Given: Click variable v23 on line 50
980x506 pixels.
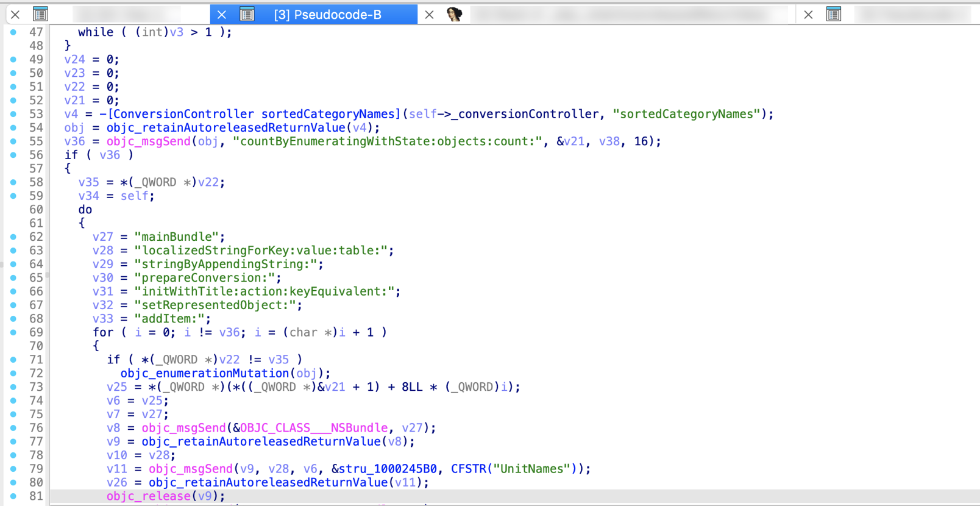Looking at the screenshot, I should point(75,73).
